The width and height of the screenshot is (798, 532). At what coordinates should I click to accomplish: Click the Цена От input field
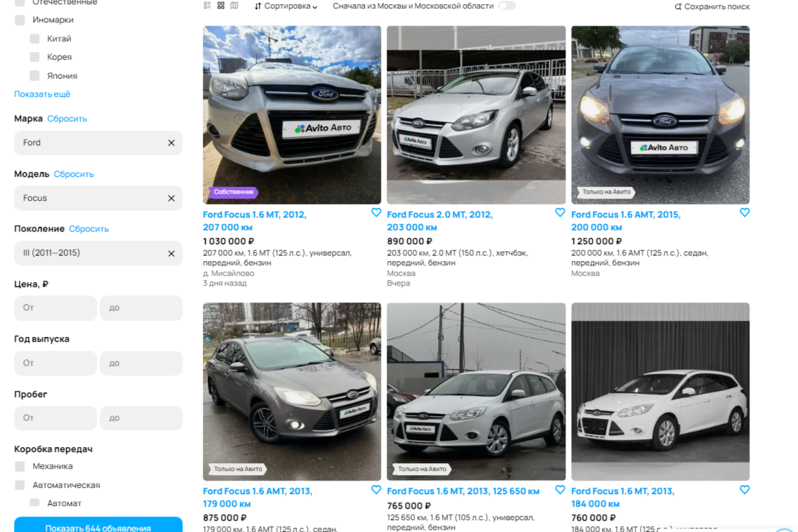point(55,308)
